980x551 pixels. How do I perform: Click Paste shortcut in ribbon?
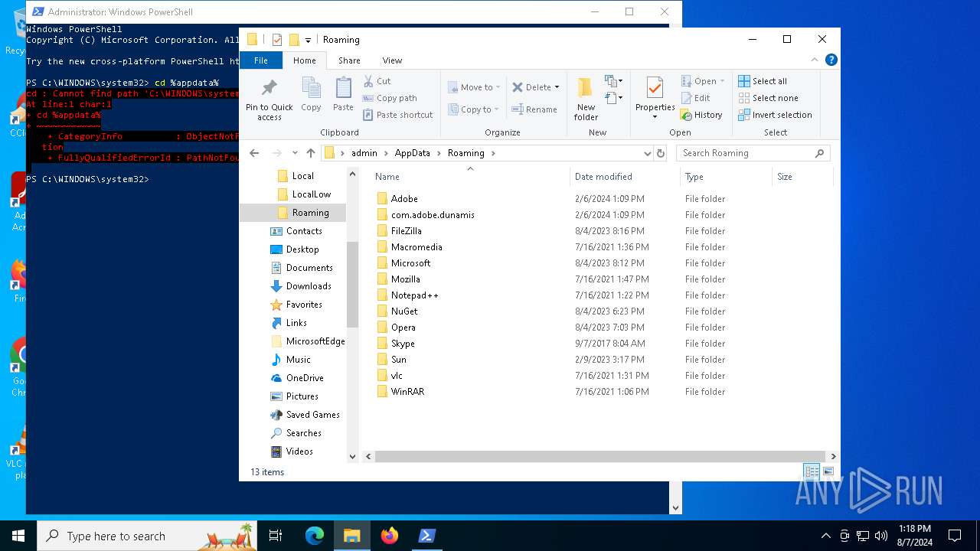[x=397, y=115]
